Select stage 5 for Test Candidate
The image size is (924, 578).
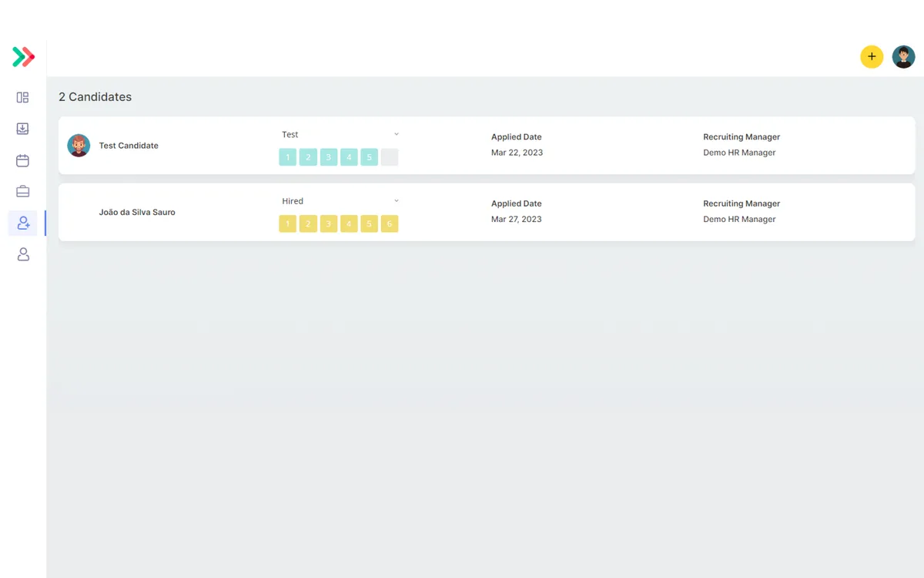[x=370, y=157]
